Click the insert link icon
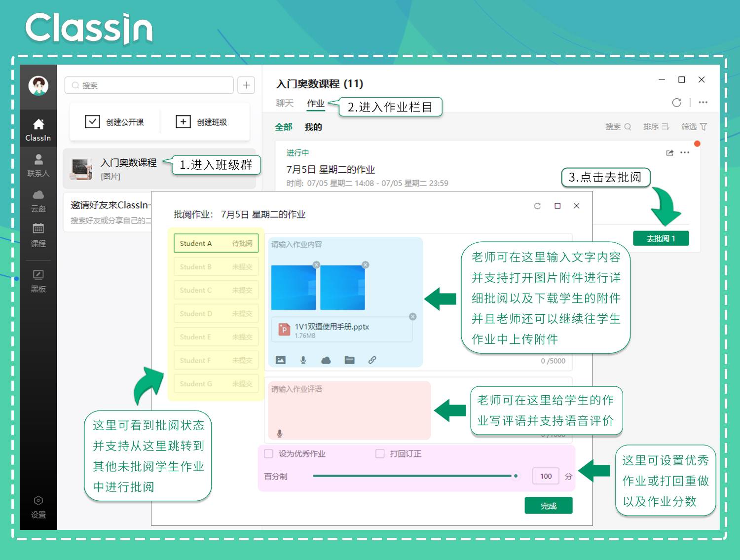 pyautogui.click(x=372, y=360)
